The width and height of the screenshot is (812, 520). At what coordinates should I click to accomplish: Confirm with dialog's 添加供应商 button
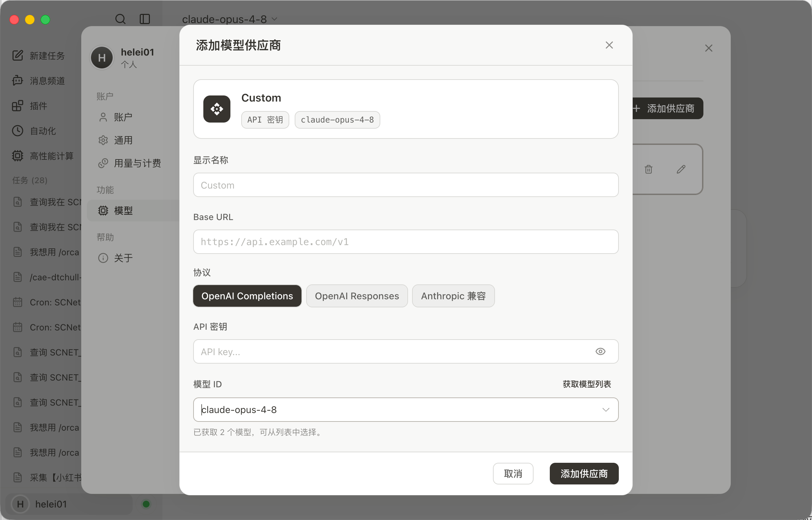(x=584, y=474)
